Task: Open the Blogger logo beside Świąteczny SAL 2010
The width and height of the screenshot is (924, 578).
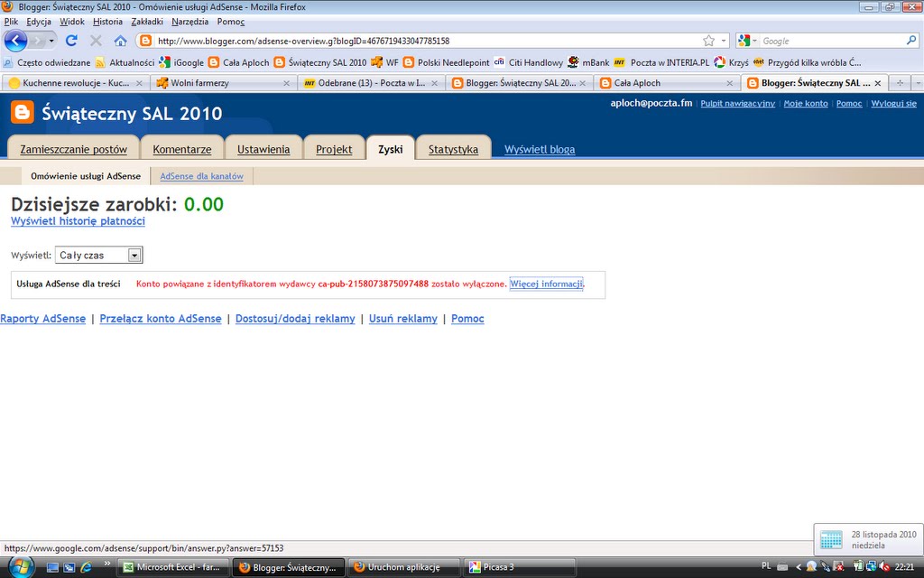Action: tap(22, 112)
